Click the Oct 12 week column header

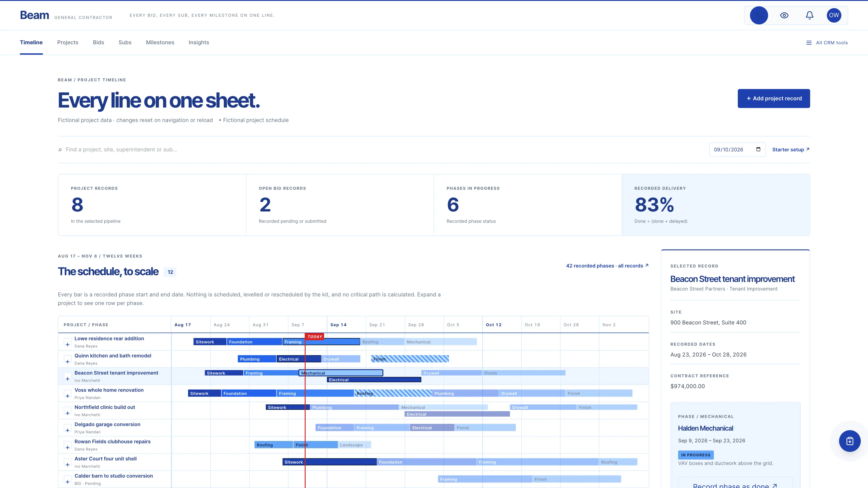click(502, 325)
